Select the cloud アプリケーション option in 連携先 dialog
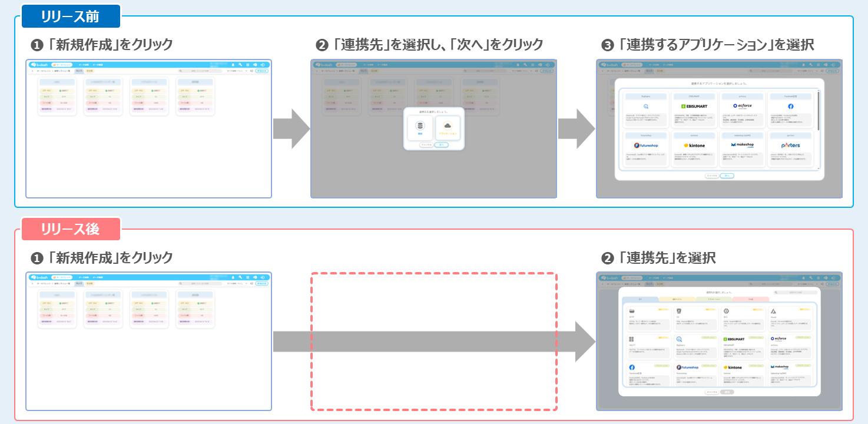 click(448, 128)
